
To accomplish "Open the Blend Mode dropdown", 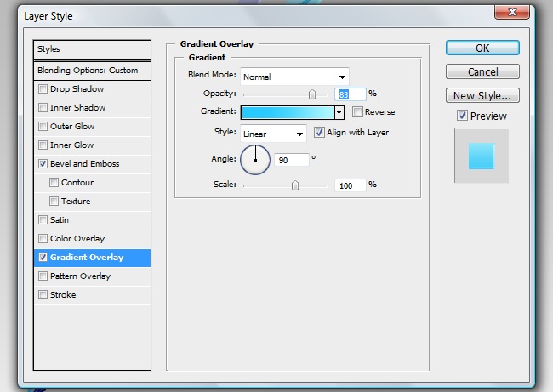I will [x=294, y=76].
